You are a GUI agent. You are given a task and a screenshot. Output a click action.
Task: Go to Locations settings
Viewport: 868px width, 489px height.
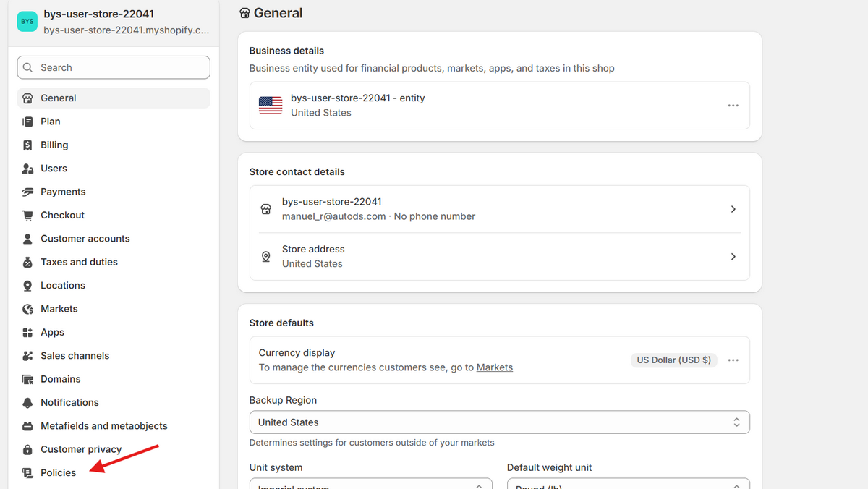[114, 286]
